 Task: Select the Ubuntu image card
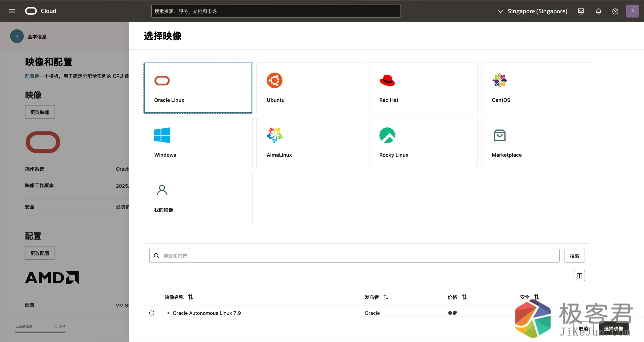pyautogui.click(x=311, y=88)
